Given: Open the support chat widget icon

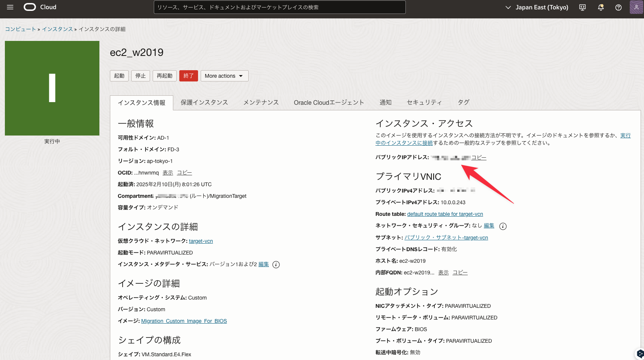Looking at the screenshot, I should point(639,354).
